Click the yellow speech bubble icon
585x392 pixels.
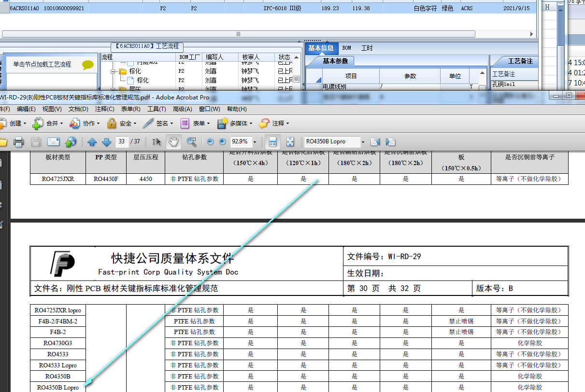coord(88,65)
